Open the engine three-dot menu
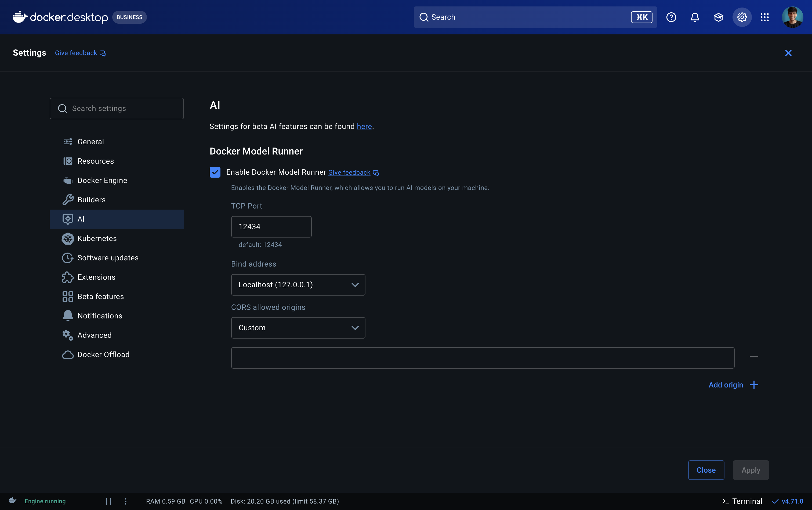Screen dimensions: 812x510 click(126, 501)
